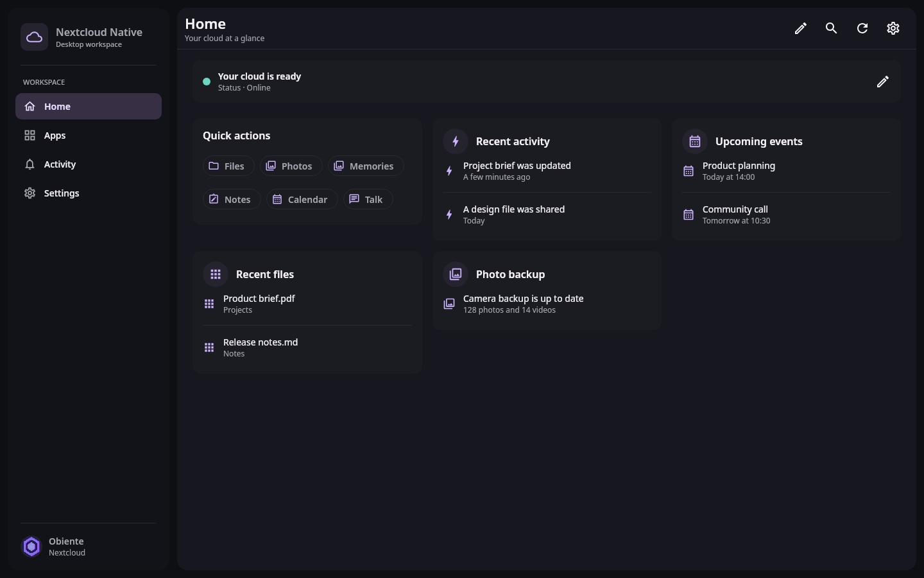Viewport: 924px width, 578px height.
Task: Click grid icon beside Release notes.md
Action: tap(209, 347)
